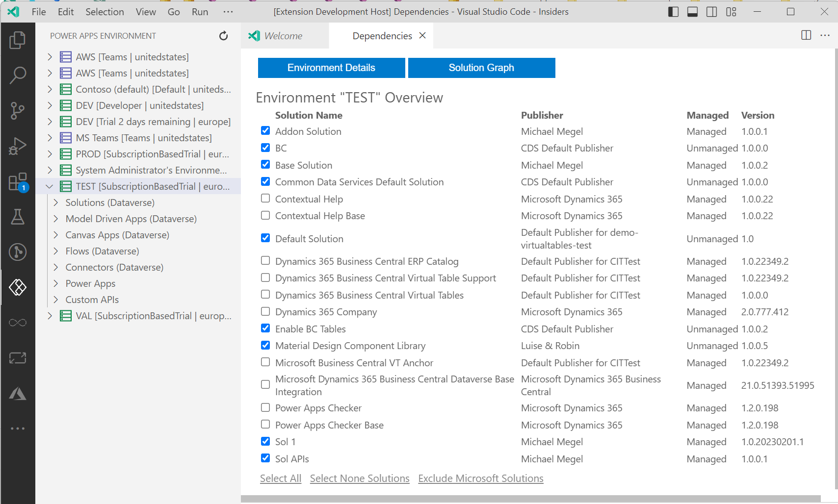The width and height of the screenshot is (838, 504).
Task: Select Canvas Apps (Dataverse) tree item
Action: click(x=138, y=235)
